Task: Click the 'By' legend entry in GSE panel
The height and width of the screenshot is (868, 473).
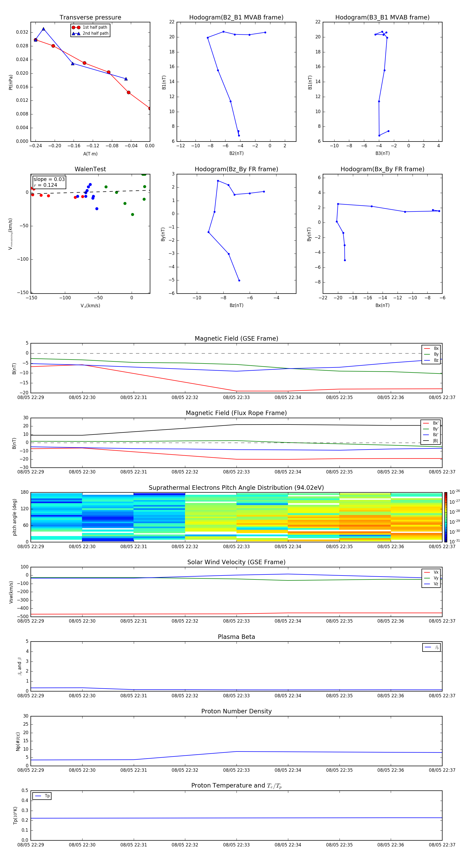Action: pyautogui.click(x=431, y=355)
